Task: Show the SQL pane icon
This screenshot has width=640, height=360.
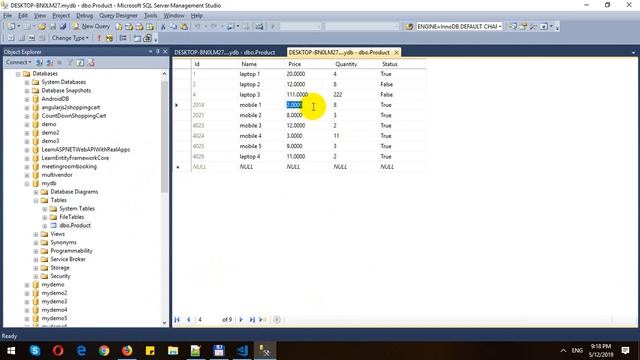Action: tap(32, 38)
